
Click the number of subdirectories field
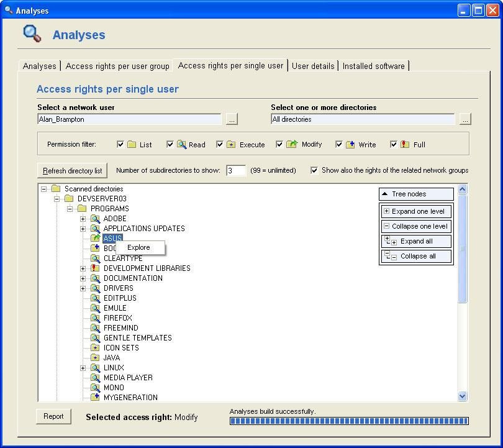click(236, 170)
